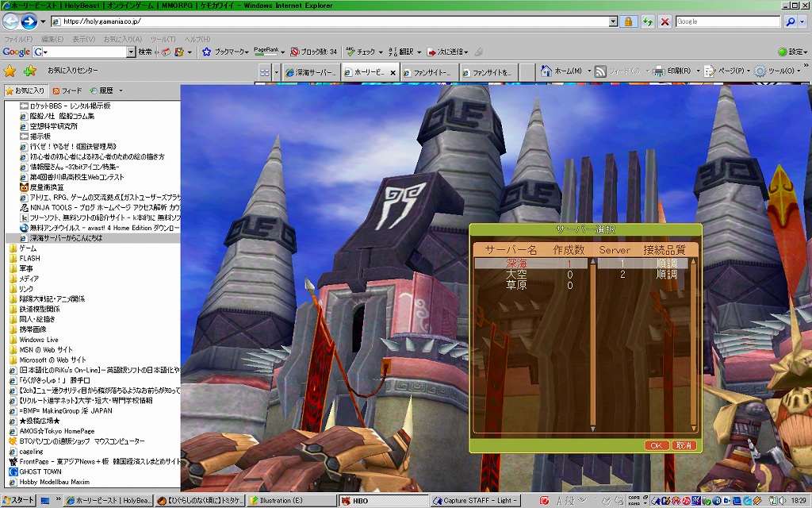The height and width of the screenshot is (508, 812).
Task: Click the Google Toolbar 設定 green circle
Action: (783, 52)
